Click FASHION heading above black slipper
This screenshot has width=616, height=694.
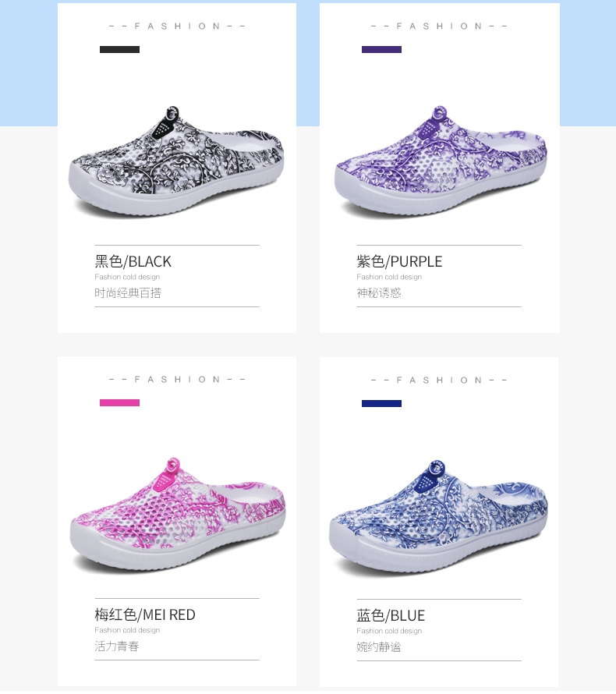pos(177,26)
